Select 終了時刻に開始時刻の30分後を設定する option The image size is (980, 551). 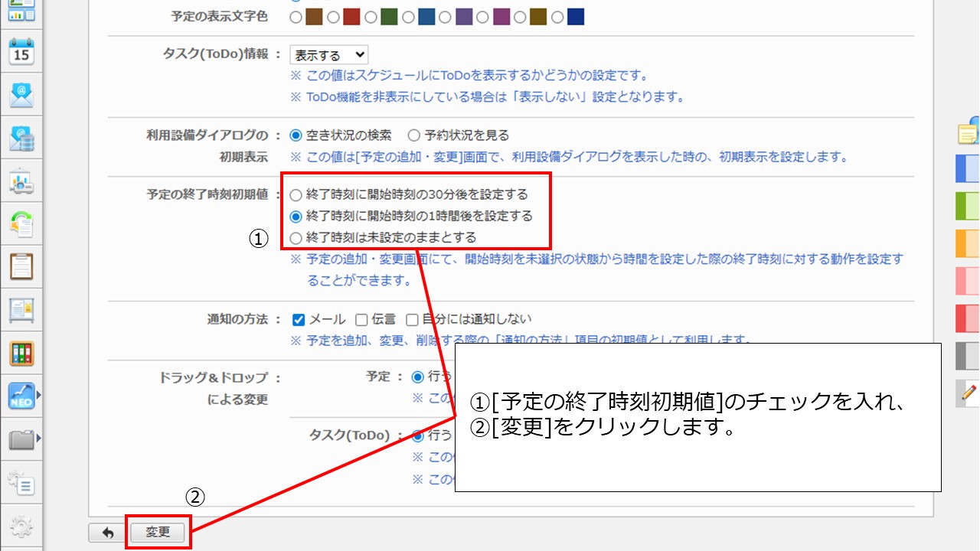coord(296,195)
